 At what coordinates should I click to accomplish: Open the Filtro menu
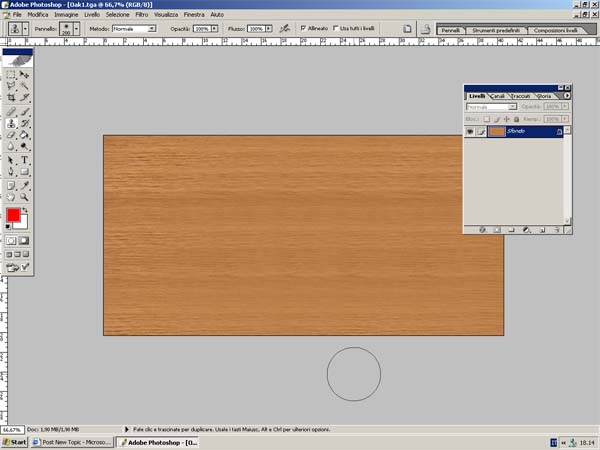pyautogui.click(x=142, y=15)
